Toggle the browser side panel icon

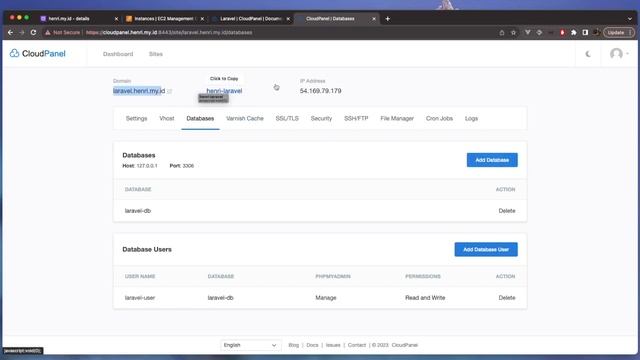point(585,32)
